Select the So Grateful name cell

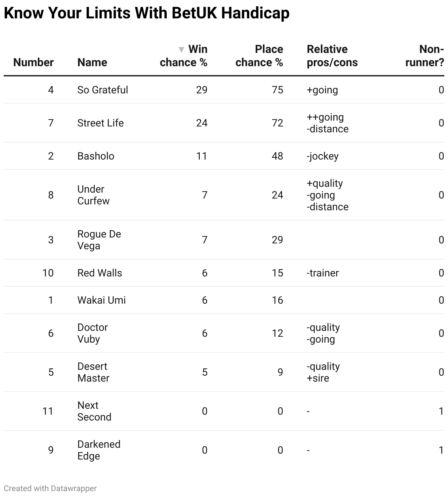point(102,90)
